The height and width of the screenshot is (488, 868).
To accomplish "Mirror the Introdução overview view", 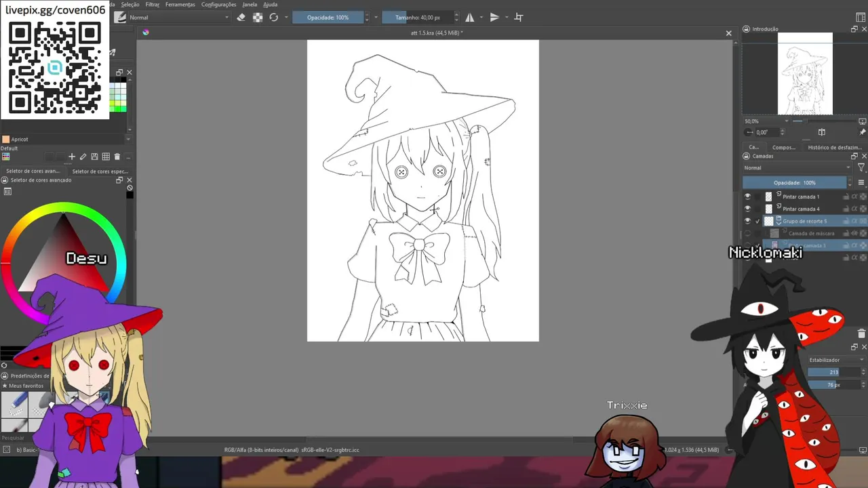I will click(821, 132).
